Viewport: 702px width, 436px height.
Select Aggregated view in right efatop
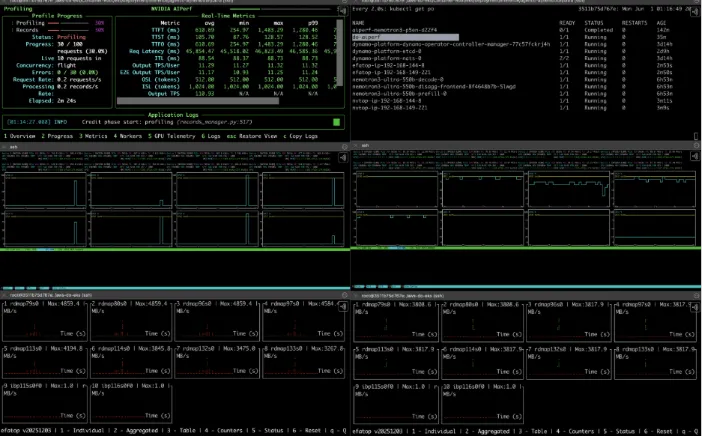click(488, 432)
